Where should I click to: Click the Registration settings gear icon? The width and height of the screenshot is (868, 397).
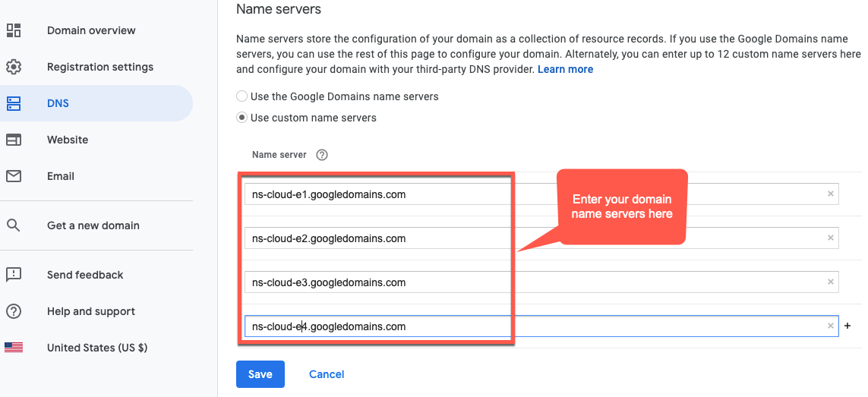coord(14,67)
